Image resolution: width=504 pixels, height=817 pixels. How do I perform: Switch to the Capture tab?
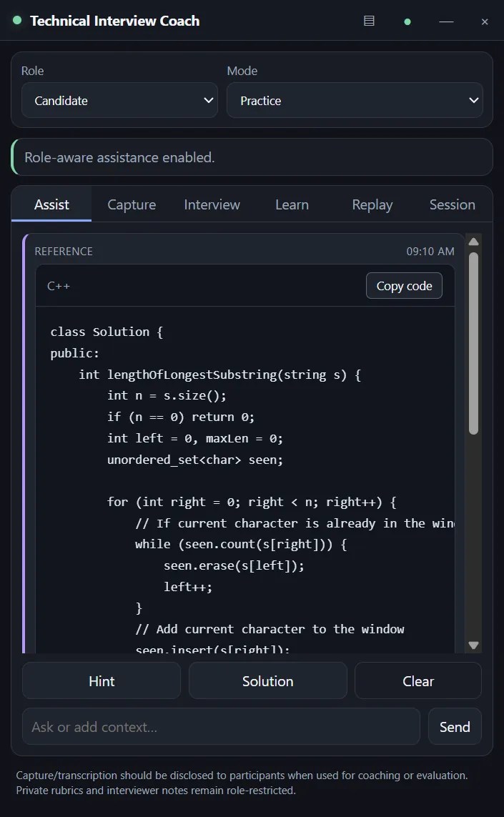[132, 204]
